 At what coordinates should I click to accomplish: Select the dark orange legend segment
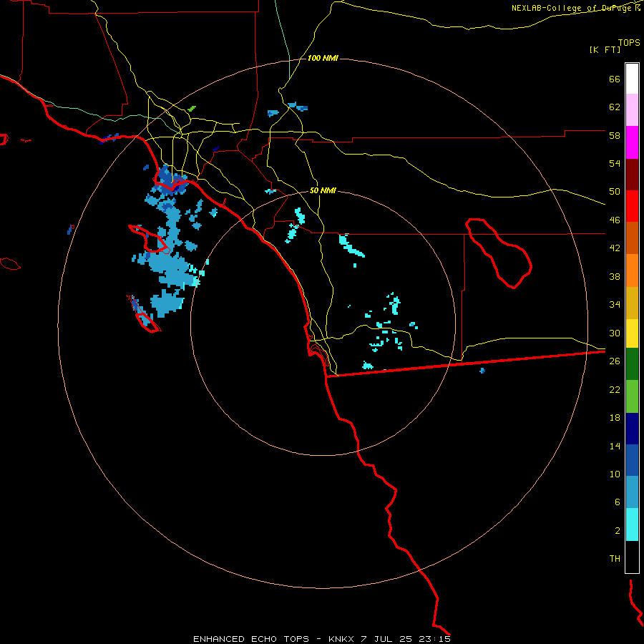click(x=632, y=238)
